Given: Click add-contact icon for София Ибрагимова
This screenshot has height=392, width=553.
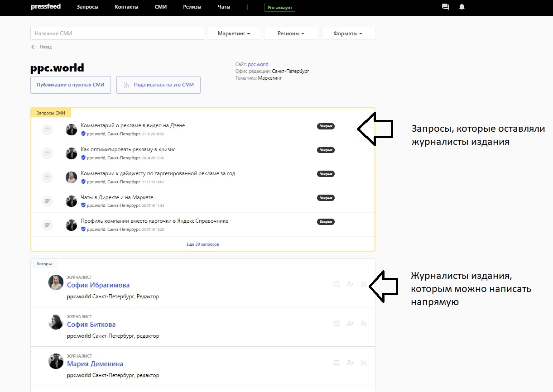Looking at the screenshot, I should pos(350,285).
